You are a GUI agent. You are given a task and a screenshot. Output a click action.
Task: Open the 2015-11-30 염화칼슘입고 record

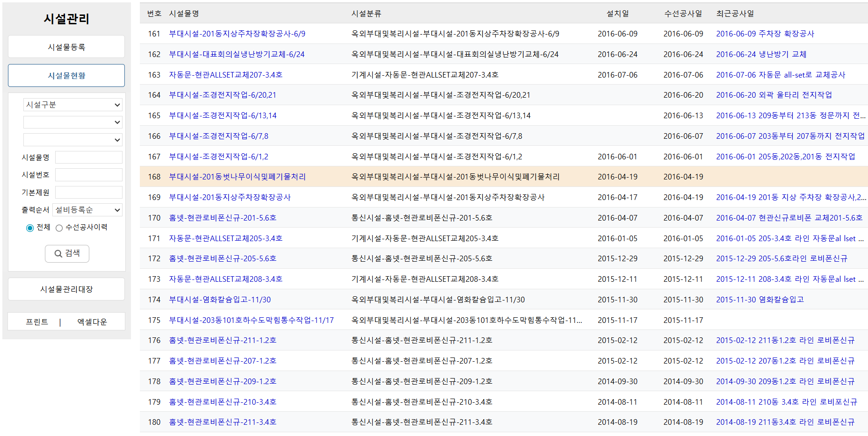[x=759, y=300]
